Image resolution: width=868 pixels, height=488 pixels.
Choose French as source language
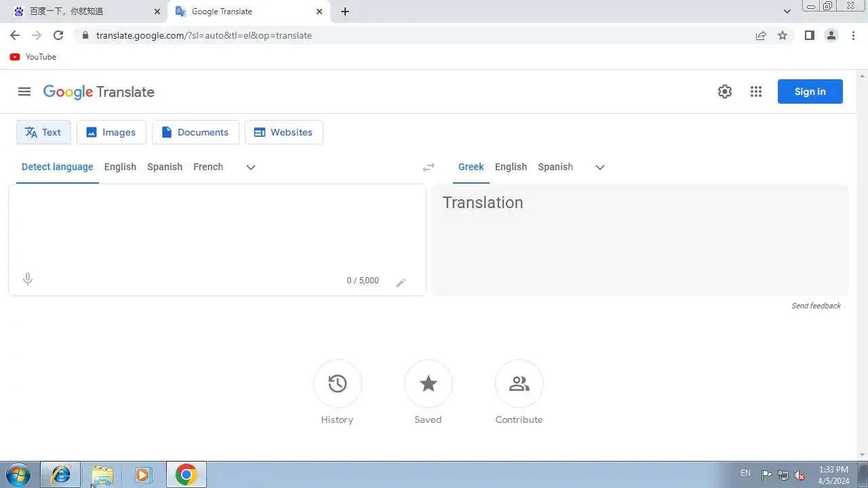[208, 167]
